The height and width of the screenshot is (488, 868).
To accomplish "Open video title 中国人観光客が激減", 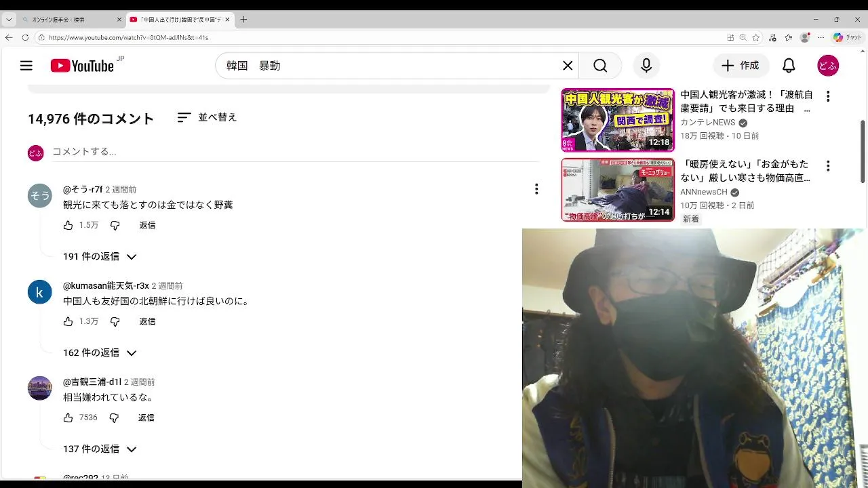I will 747,102.
